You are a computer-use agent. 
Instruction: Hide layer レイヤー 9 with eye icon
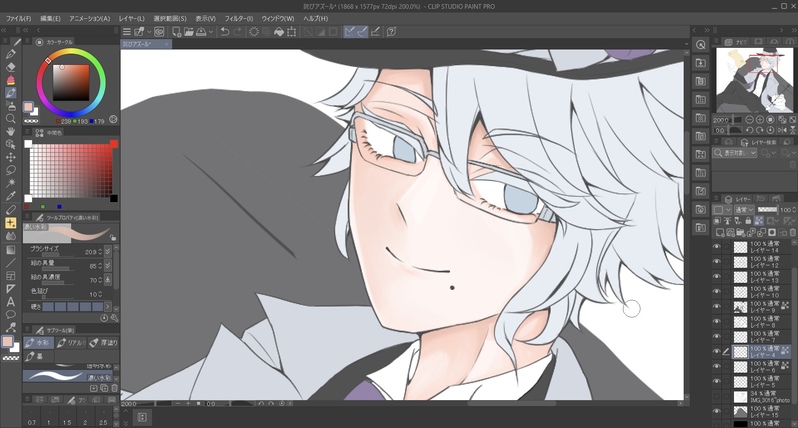tap(717, 306)
